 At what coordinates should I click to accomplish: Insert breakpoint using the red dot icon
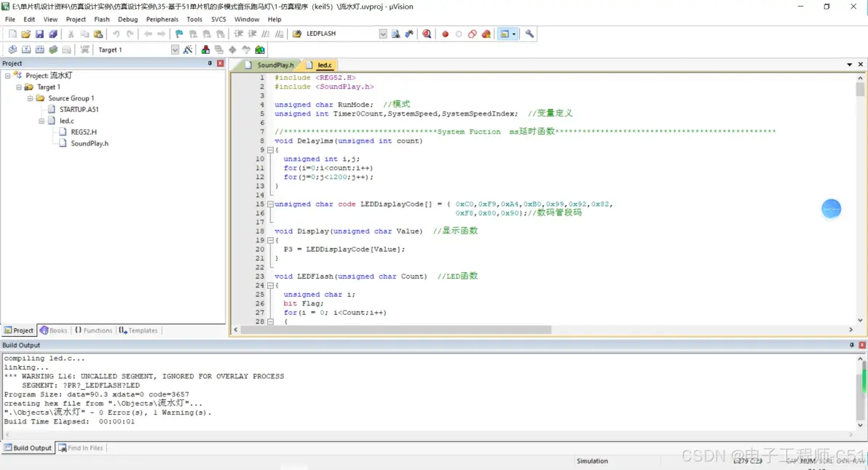(445, 34)
